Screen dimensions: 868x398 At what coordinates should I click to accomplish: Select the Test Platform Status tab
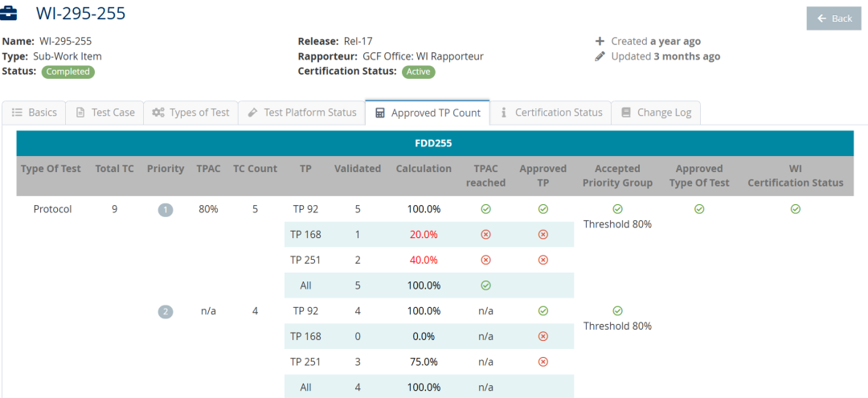pyautogui.click(x=301, y=113)
